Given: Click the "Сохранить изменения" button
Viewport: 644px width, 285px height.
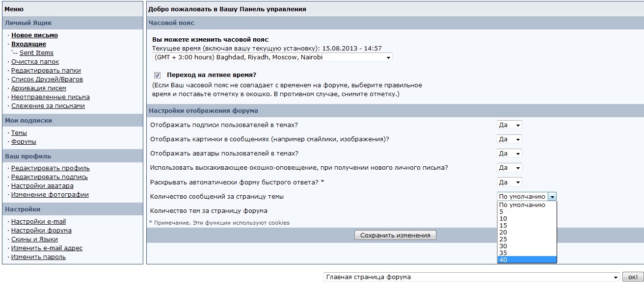Looking at the screenshot, I should click(395, 235).
